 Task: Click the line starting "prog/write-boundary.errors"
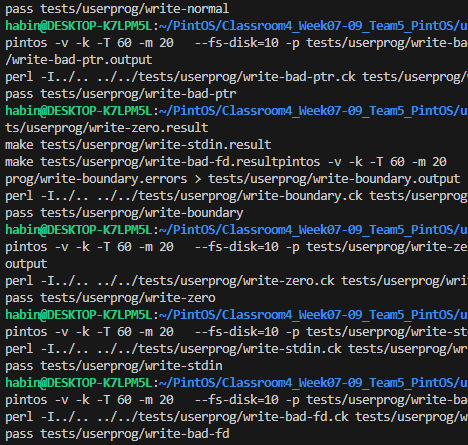click(x=233, y=179)
